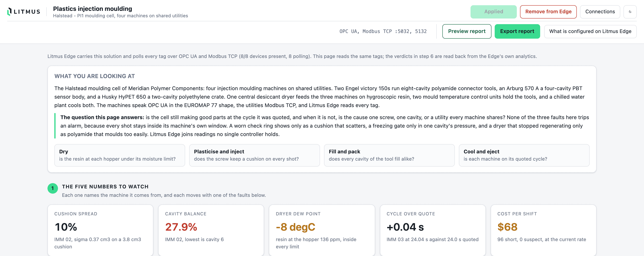Click the 'WHAT YOU ARE LOOKING AT' heading
The image size is (644, 256).
95,76
